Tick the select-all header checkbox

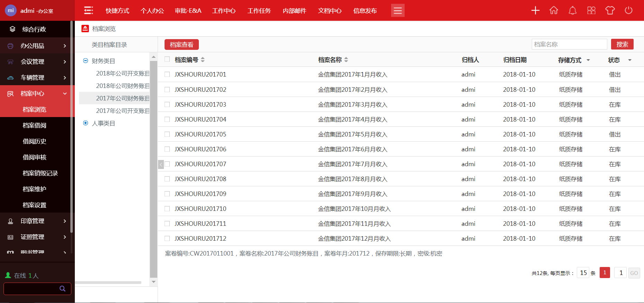[x=167, y=60]
